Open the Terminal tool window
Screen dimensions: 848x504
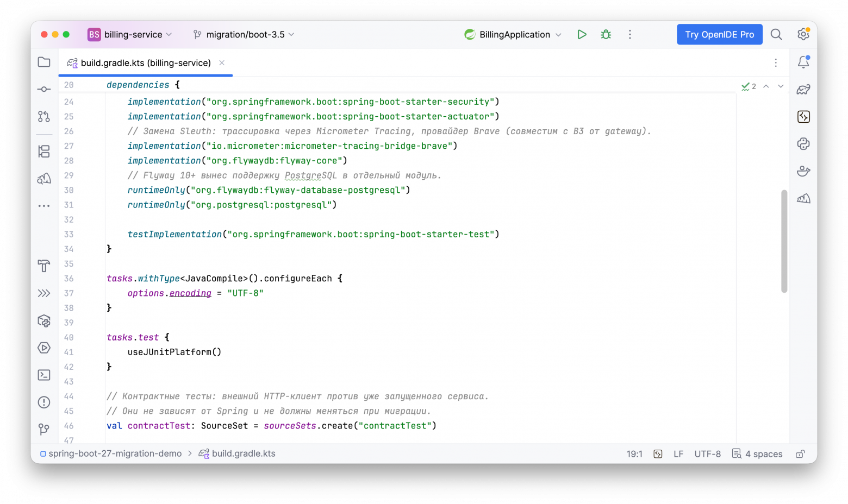tap(44, 375)
